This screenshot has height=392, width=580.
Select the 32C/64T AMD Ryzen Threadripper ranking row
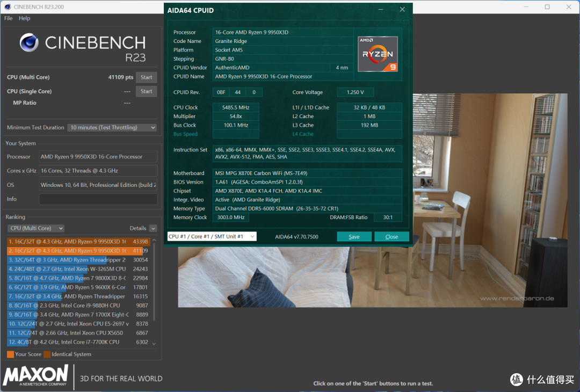point(78,260)
